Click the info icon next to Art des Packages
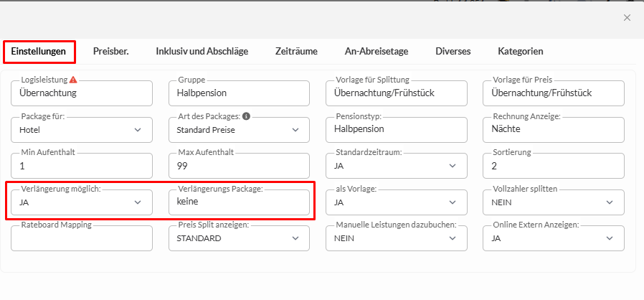 pos(246,116)
